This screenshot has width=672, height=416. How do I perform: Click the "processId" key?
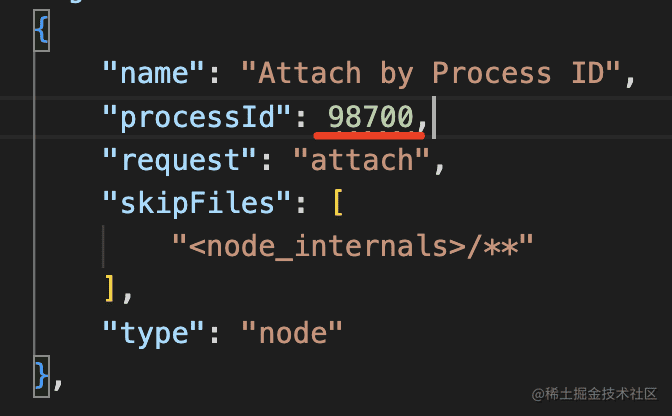pyautogui.click(x=197, y=117)
